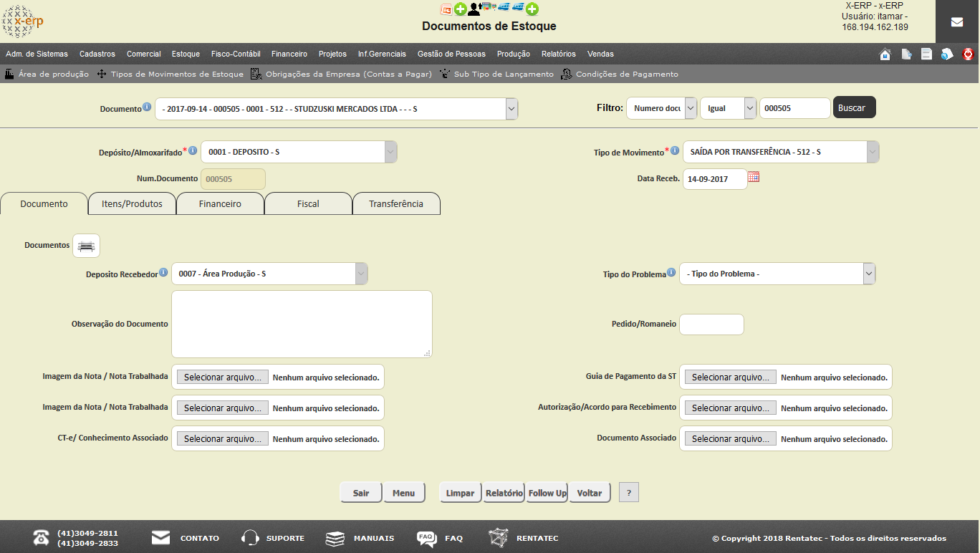Viewport: 980px width, 553px height.
Task: Click the info icon beside Deposito Recebedor
Action: [163, 273]
